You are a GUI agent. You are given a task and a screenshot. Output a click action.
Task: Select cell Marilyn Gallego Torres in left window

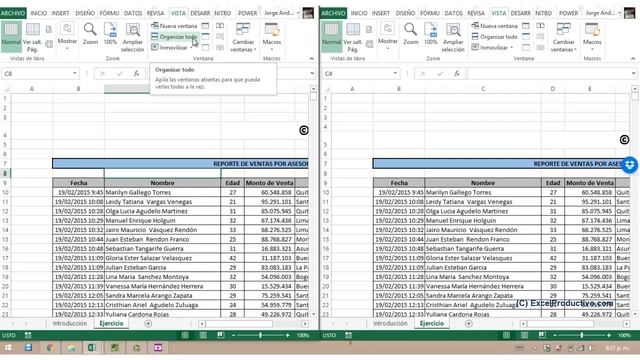pyautogui.click(x=162, y=192)
